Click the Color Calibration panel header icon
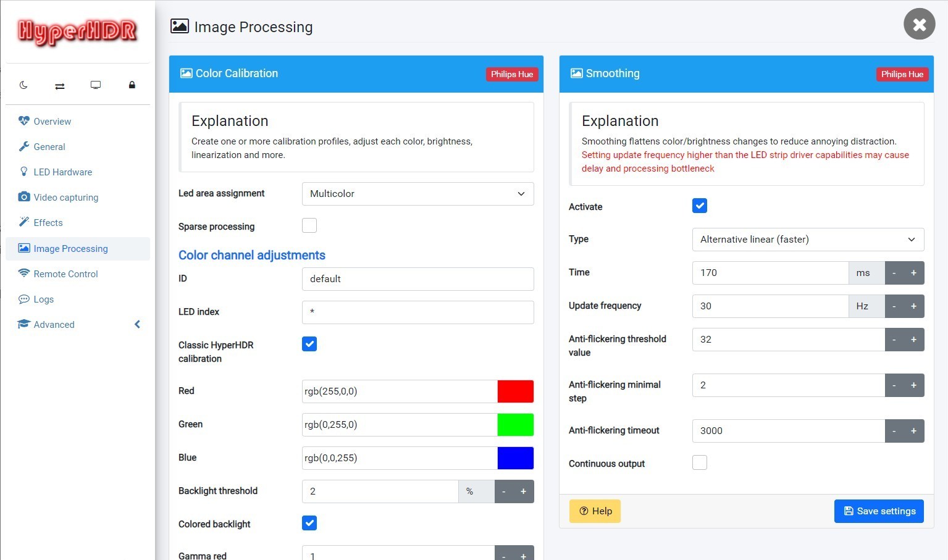This screenshot has width=948, height=560. pos(186,73)
